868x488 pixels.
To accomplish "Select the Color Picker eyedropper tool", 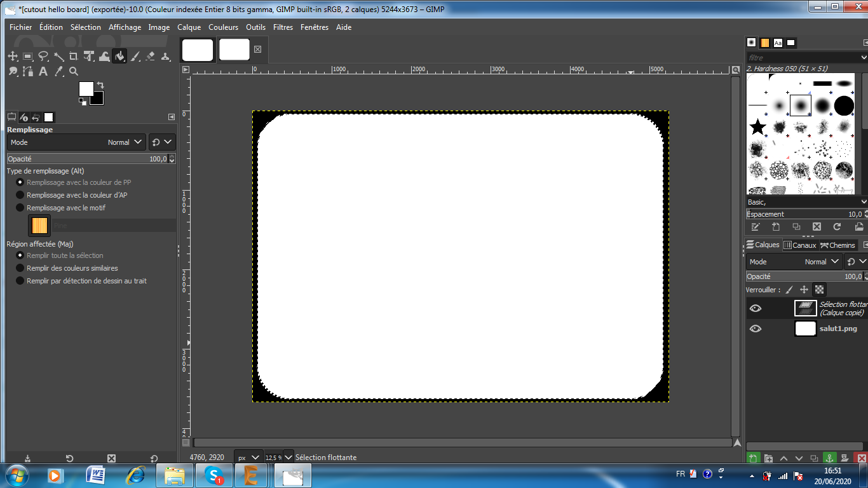I will point(58,72).
